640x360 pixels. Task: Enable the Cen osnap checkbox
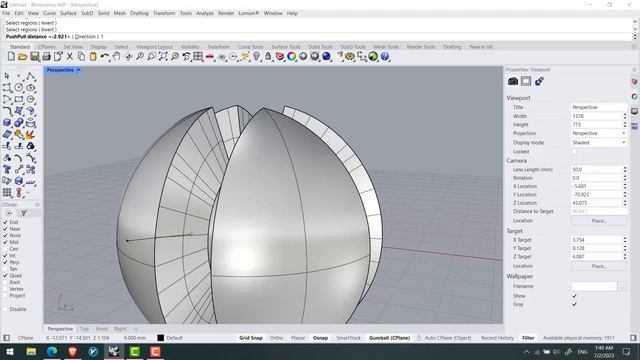[5, 249]
